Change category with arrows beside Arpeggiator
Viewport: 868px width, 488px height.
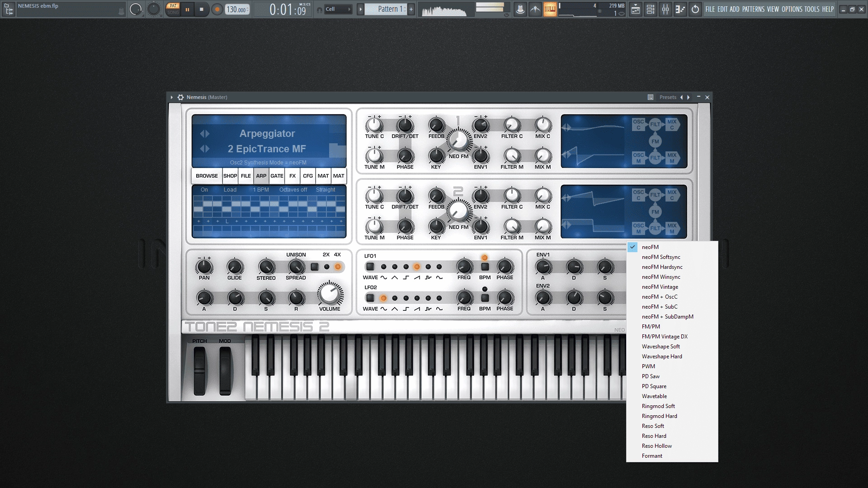tap(205, 134)
